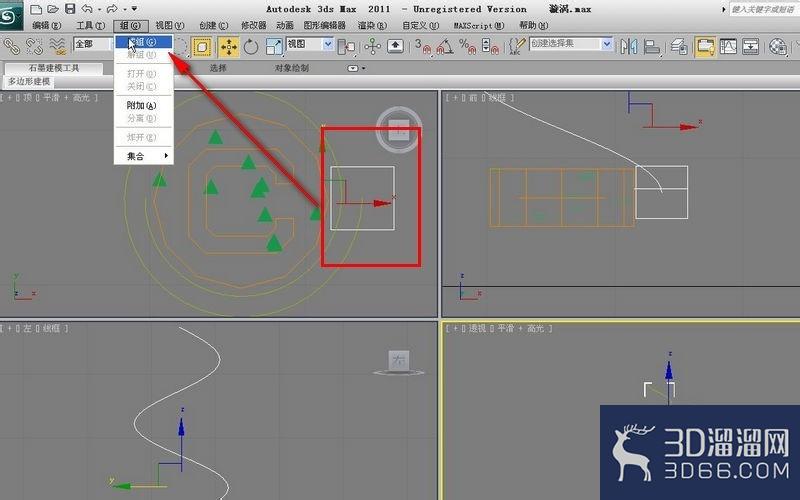Switch to the 对象绘制 ribbon tab
800x500 pixels.
(x=291, y=68)
